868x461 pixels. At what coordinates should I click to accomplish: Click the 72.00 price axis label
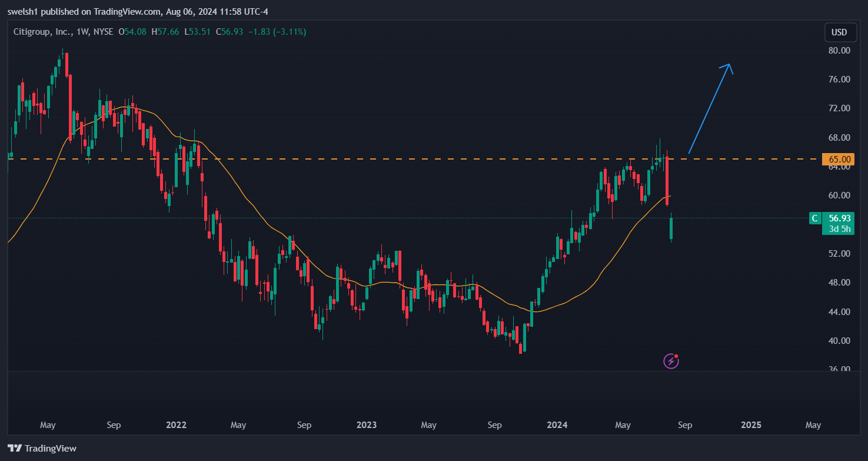tap(840, 108)
